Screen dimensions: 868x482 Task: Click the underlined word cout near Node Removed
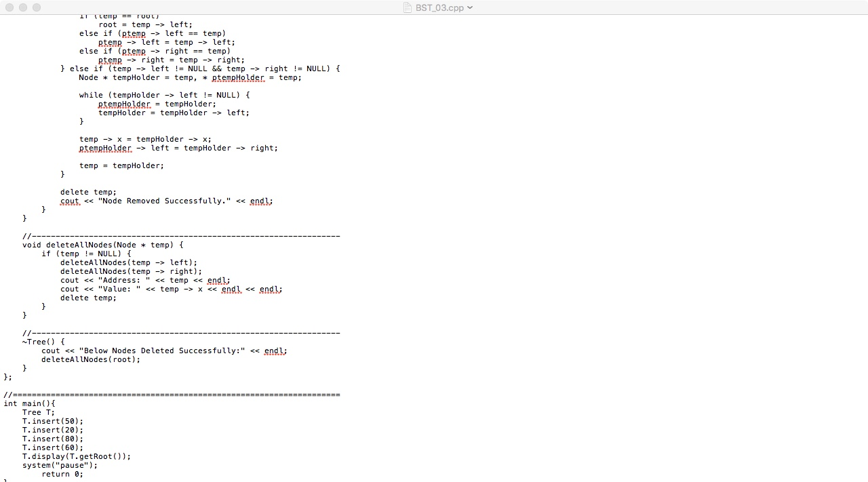click(70, 201)
